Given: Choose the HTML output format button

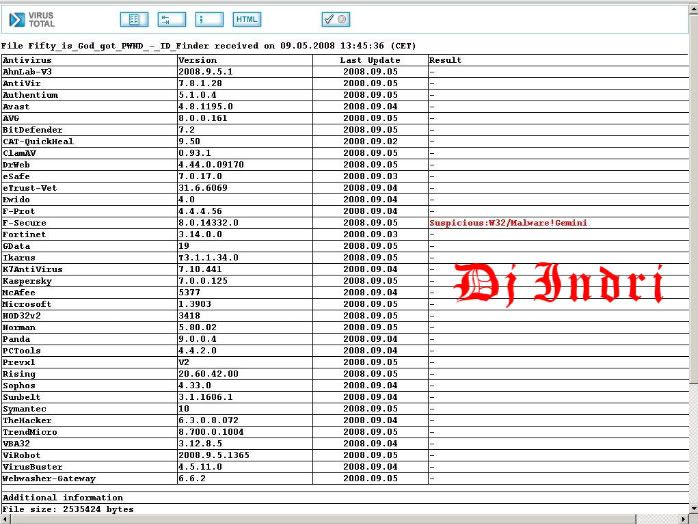Looking at the screenshot, I should [247, 19].
